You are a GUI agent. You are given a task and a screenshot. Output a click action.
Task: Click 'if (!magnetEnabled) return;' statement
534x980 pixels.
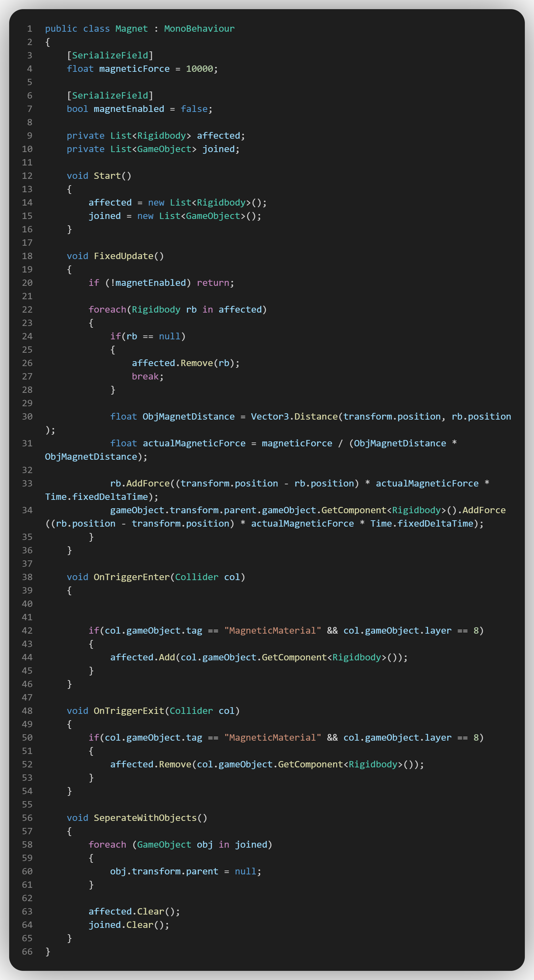[x=161, y=283]
